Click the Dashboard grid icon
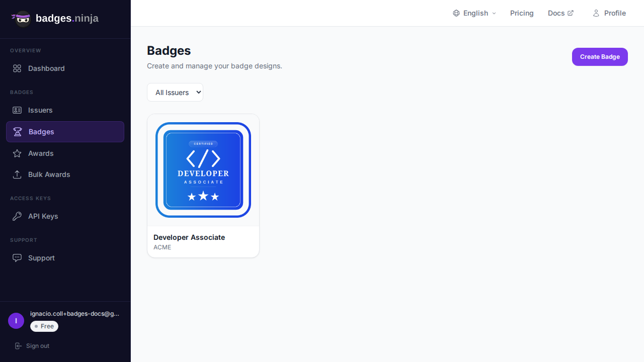 (x=17, y=68)
